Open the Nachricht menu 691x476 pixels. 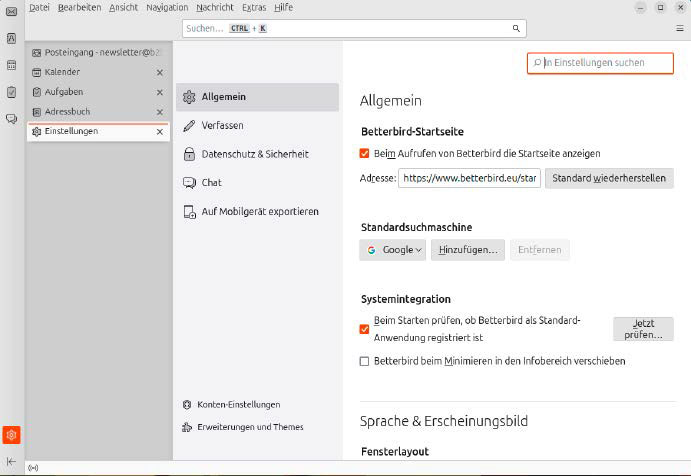215,7
